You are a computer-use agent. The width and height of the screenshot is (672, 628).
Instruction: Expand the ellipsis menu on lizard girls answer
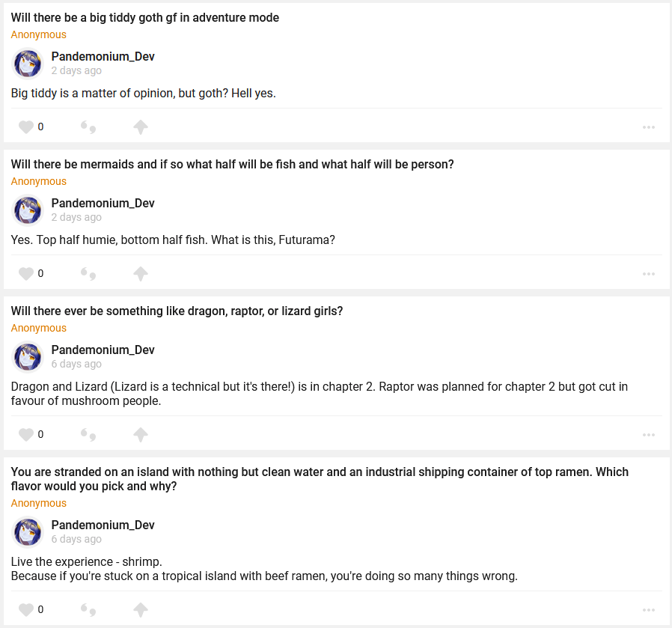649,435
